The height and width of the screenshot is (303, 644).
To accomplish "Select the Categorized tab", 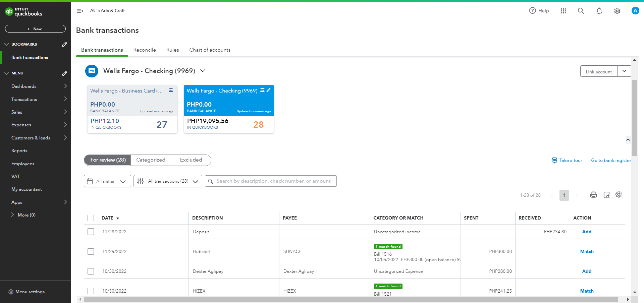I will click(x=151, y=160).
